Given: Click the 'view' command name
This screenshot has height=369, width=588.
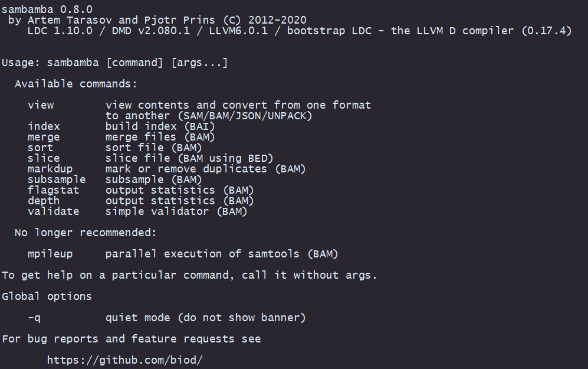Looking at the screenshot, I should (41, 105).
